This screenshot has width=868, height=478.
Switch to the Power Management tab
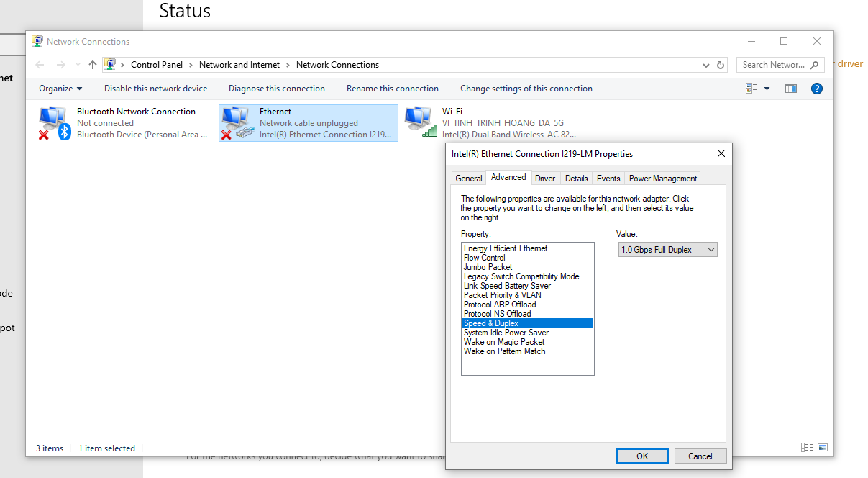(662, 178)
